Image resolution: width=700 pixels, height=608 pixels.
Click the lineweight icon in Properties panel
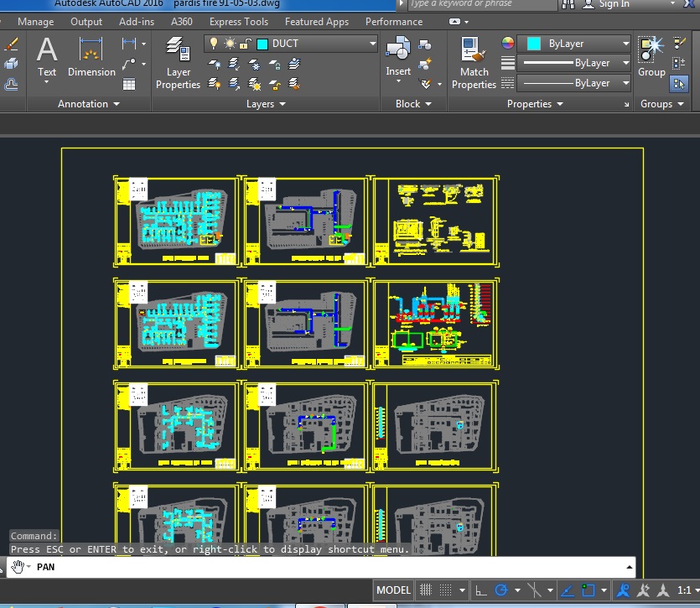coord(508,63)
